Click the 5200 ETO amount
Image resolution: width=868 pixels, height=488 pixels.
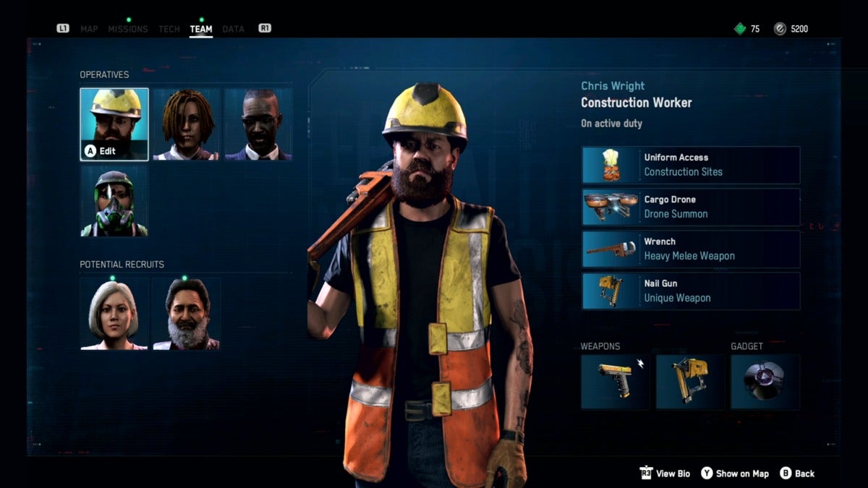pos(799,29)
